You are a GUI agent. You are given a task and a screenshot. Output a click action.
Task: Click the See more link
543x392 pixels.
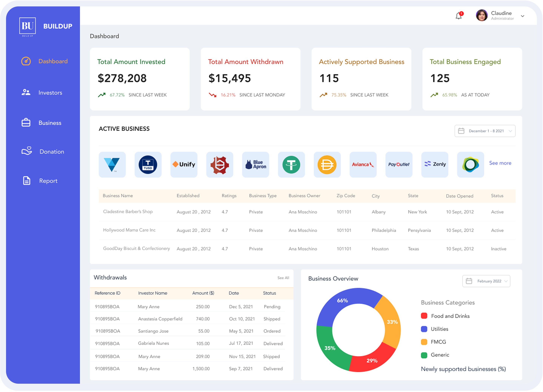pyautogui.click(x=500, y=163)
